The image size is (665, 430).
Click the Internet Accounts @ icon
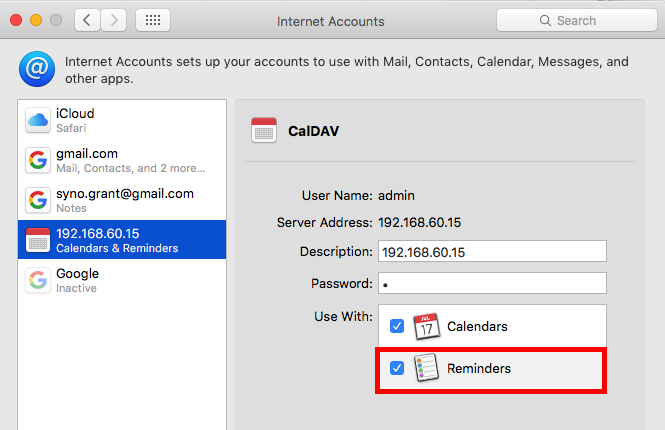click(36, 69)
